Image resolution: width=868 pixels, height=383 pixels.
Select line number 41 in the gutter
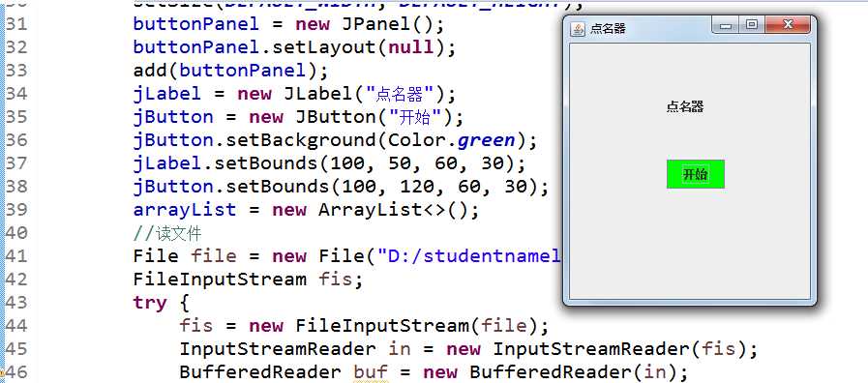point(16,256)
